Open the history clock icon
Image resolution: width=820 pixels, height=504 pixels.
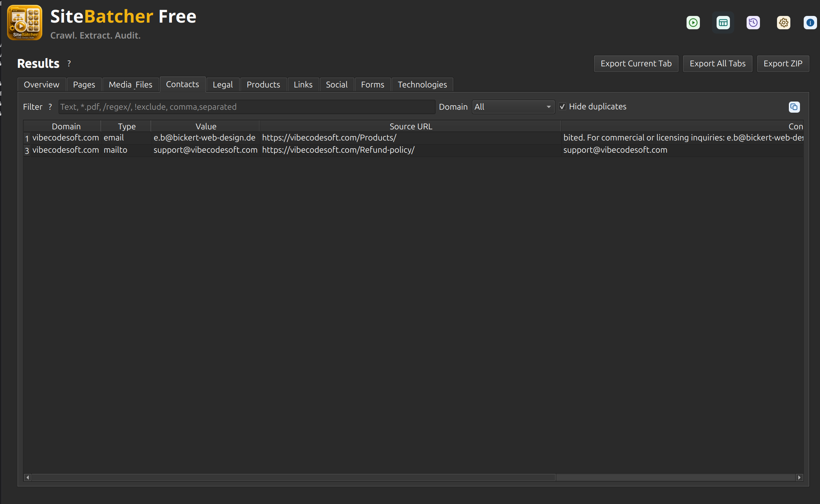coord(753,23)
